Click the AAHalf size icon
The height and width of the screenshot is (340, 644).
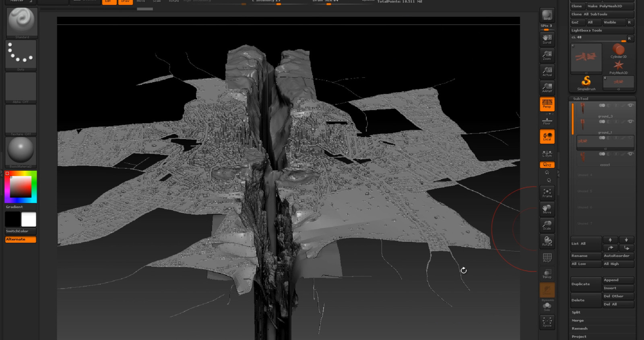point(547,87)
